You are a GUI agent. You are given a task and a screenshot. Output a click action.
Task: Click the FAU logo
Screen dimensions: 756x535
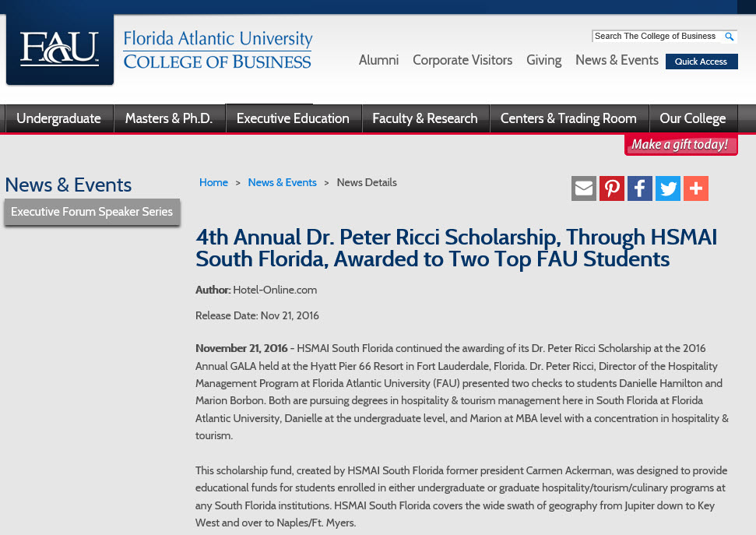pyautogui.click(x=60, y=49)
